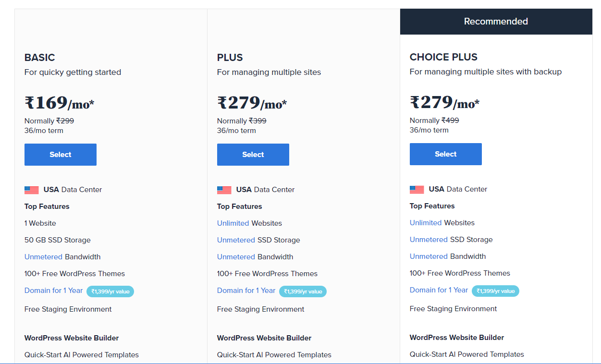Open Unmetered SSD Storage link in CHOICE PLUS
The image size is (601, 364).
point(429,240)
